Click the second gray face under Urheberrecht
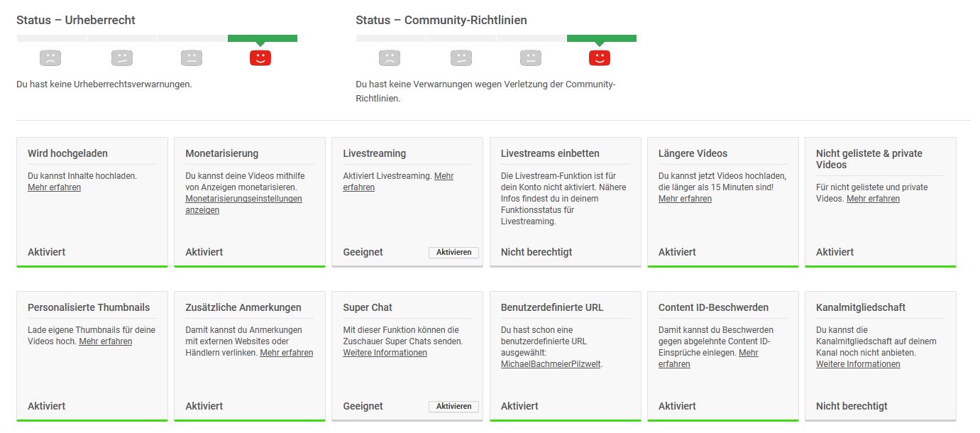 click(121, 57)
